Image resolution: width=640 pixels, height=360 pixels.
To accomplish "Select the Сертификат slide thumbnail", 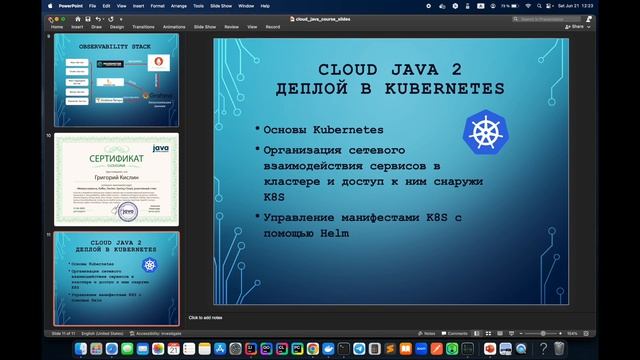I will click(116, 180).
